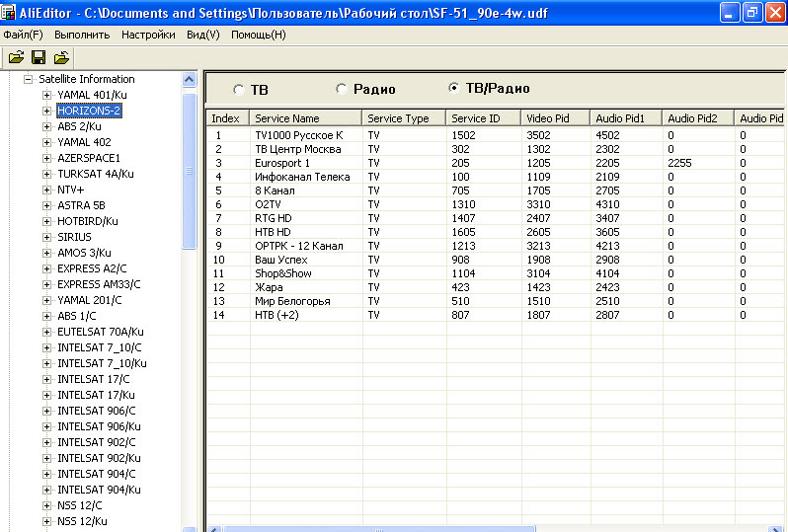Click the open file folder toolbar icon
The height and width of the screenshot is (532, 788).
pos(16,58)
